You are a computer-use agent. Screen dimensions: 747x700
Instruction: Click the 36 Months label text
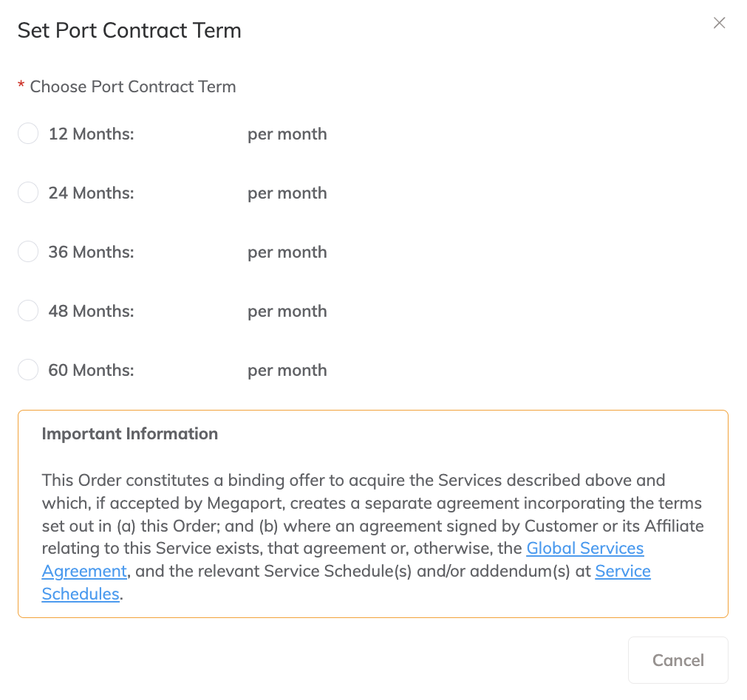pos(90,252)
